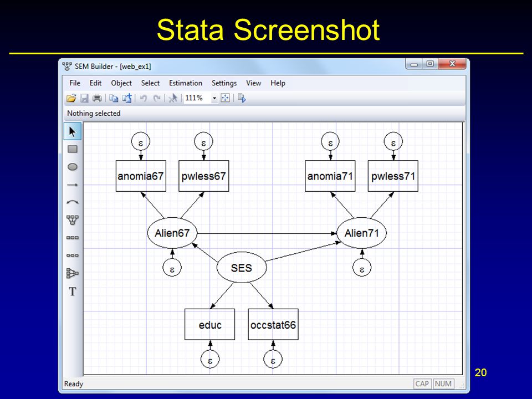Select the error circle below Alien71
The width and height of the screenshot is (532, 399).
(362, 268)
